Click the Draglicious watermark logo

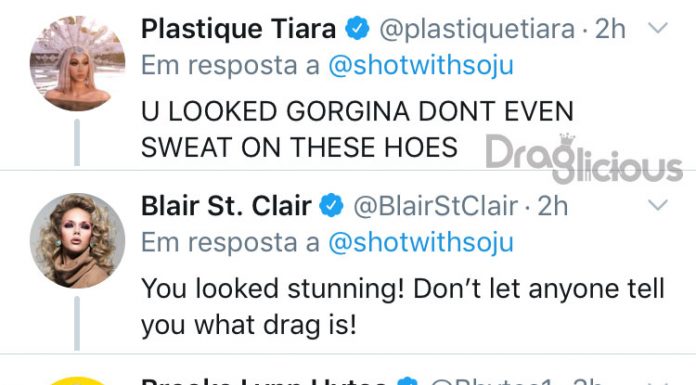584,159
